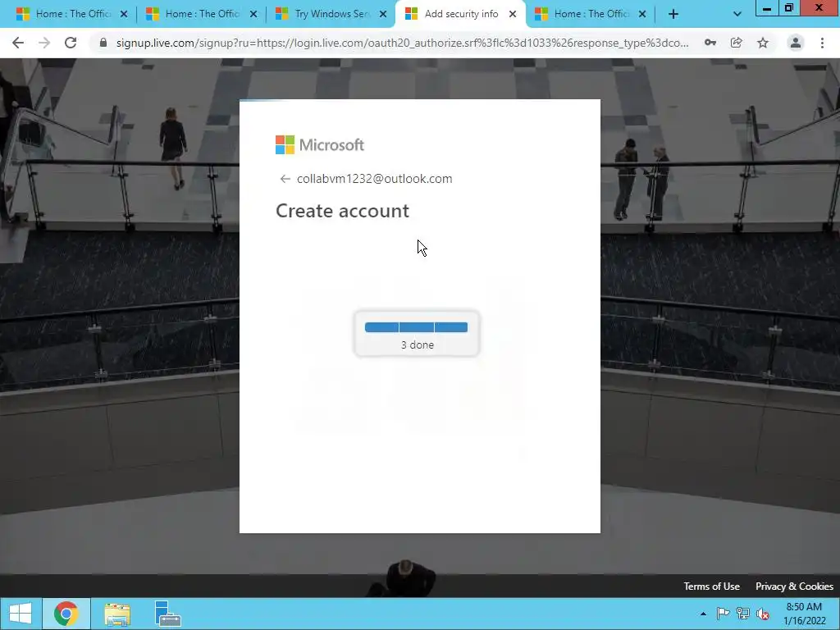Open Chrome three-dot menu
Image resolution: width=840 pixels, height=630 pixels.
click(822, 43)
